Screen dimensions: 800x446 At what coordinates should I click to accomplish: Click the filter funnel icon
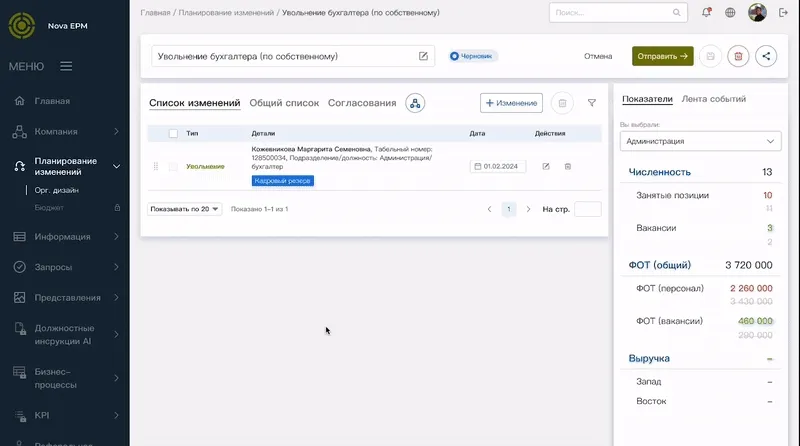tap(592, 103)
